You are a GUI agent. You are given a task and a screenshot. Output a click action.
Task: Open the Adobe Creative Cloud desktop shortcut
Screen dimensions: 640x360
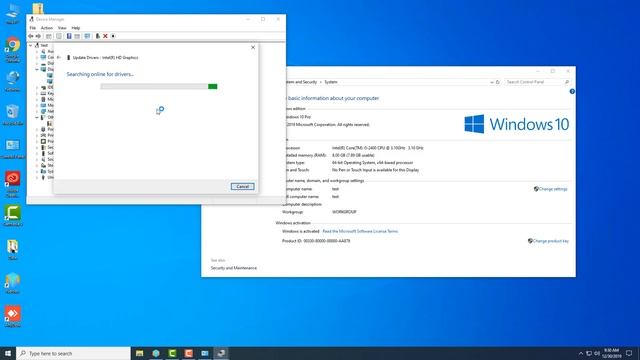click(x=13, y=184)
